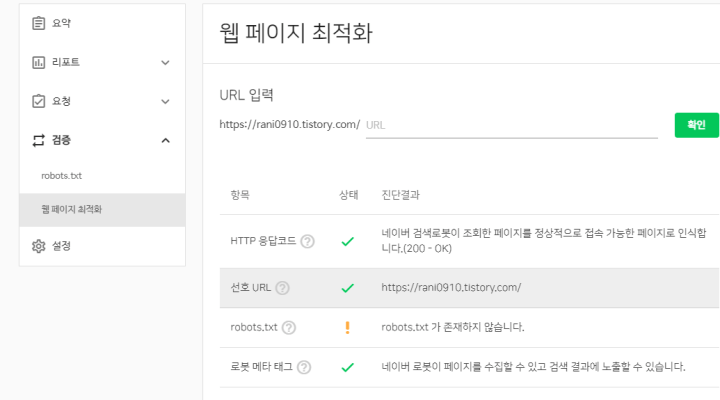This screenshot has height=400, width=720.
Task: Click the 선호 URL green checkmark
Action: click(348, 288)
